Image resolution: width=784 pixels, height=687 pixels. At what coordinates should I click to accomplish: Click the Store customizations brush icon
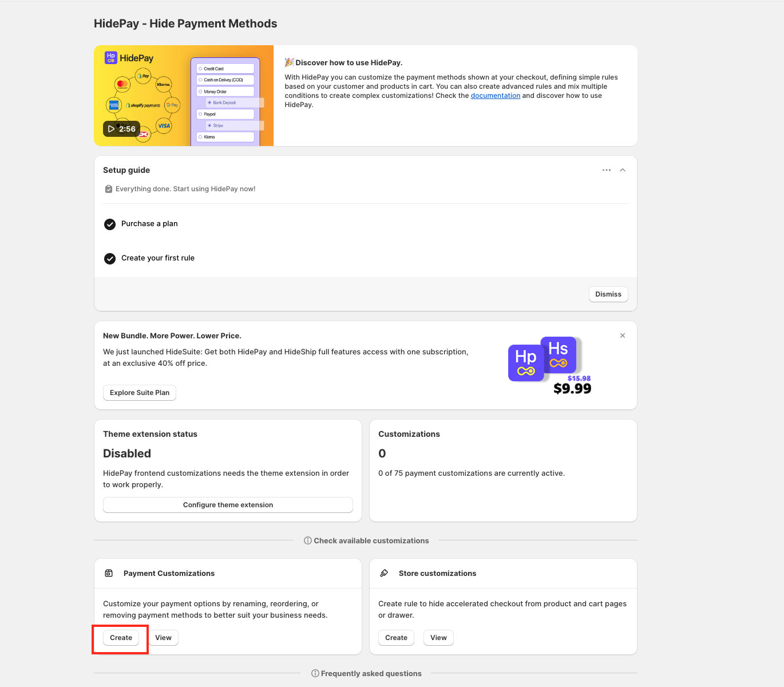pyautogui.click(x=384, y=573)
